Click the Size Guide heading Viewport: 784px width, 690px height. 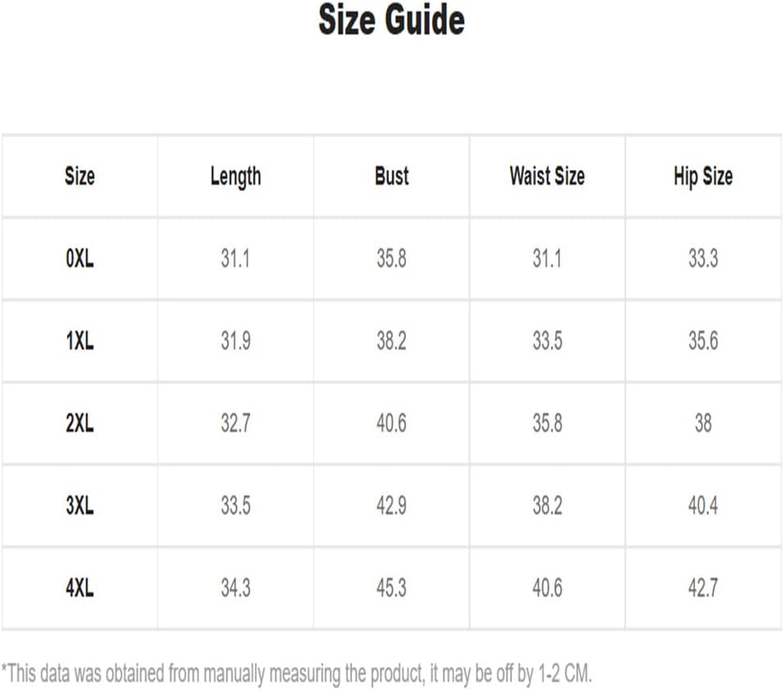[391, 20]
